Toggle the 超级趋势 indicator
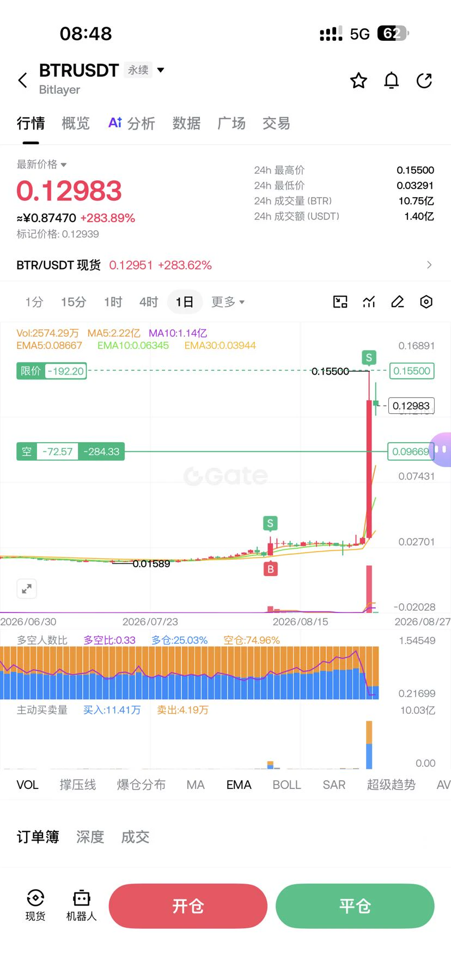This screenshot has height=980, width=451. pos(391,785)
